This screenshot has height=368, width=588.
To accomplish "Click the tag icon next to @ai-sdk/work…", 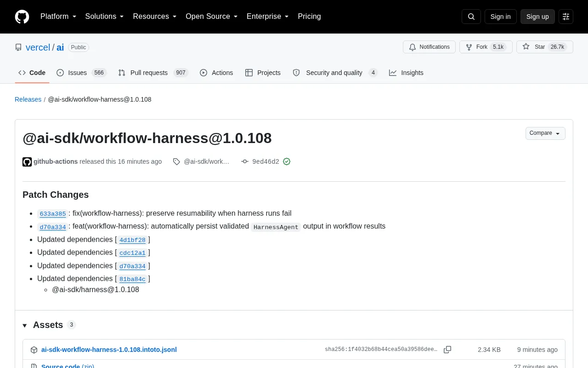I will point(176,161).
